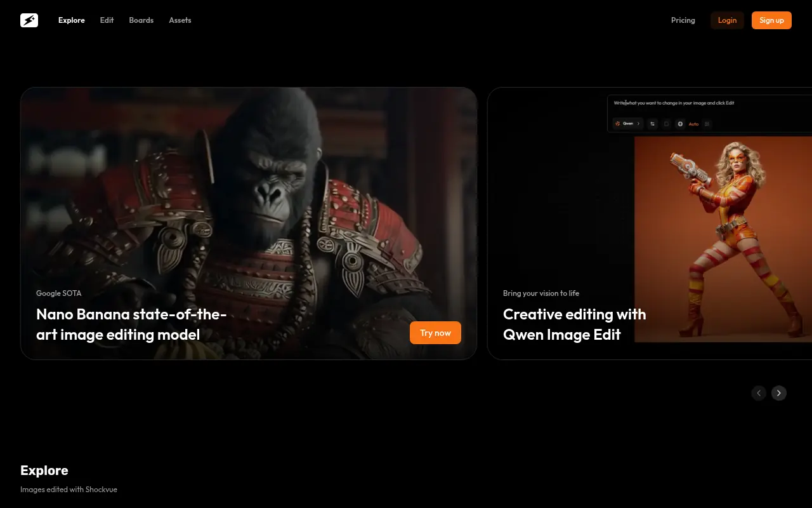Click the circular add icon beside Auto
This screenshot has width=812, height=508.
click(x=680, y=124)
